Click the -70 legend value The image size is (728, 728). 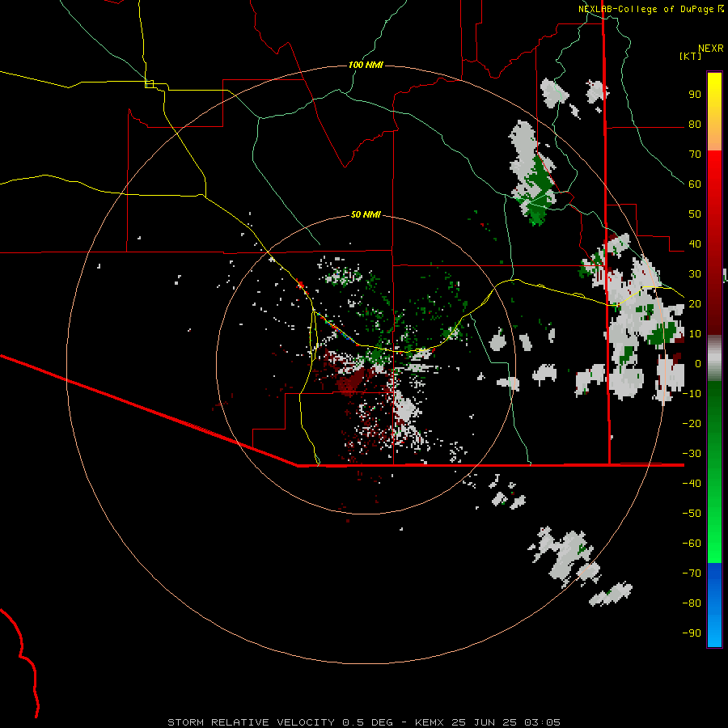[692, 574]
